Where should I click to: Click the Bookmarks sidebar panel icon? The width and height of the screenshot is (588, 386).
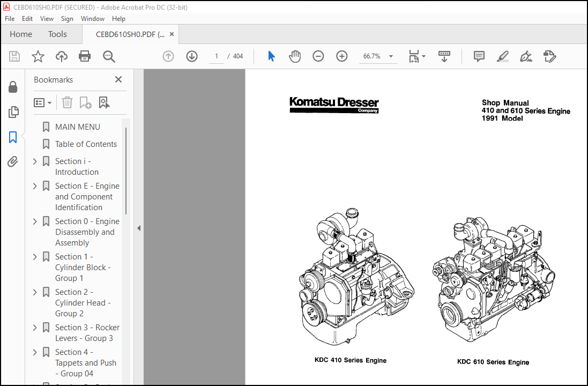(13, 137)
